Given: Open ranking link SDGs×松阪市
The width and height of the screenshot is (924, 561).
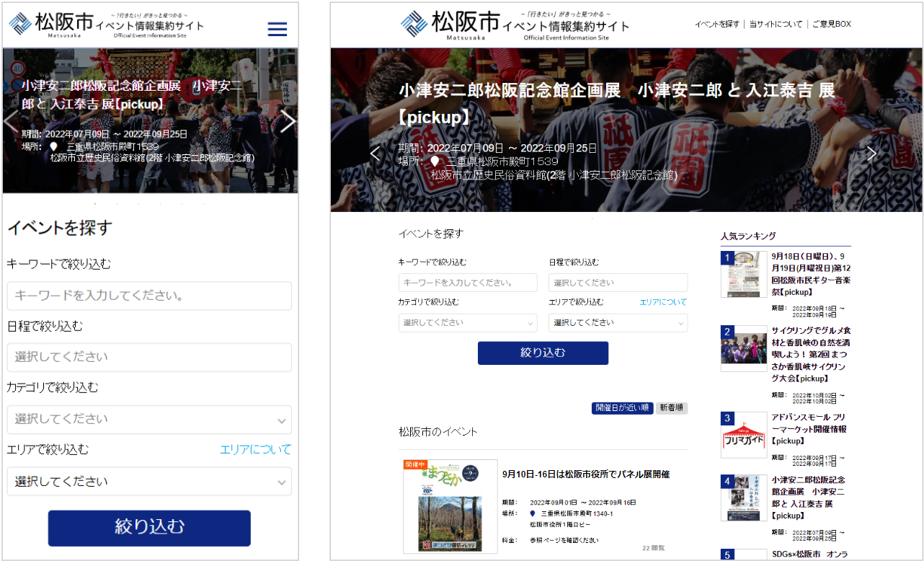Looking at the screenshot, I should click(x=809, y=555).
